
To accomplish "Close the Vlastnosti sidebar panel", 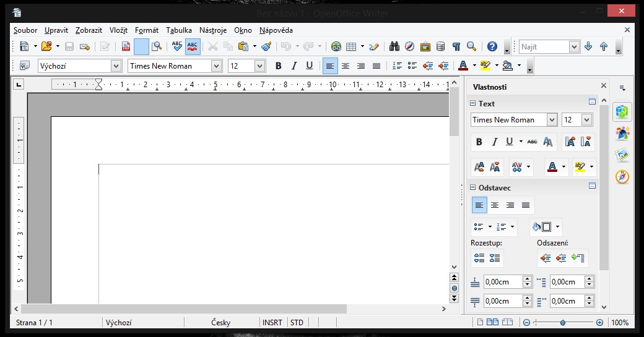I will tap(603, 85).
